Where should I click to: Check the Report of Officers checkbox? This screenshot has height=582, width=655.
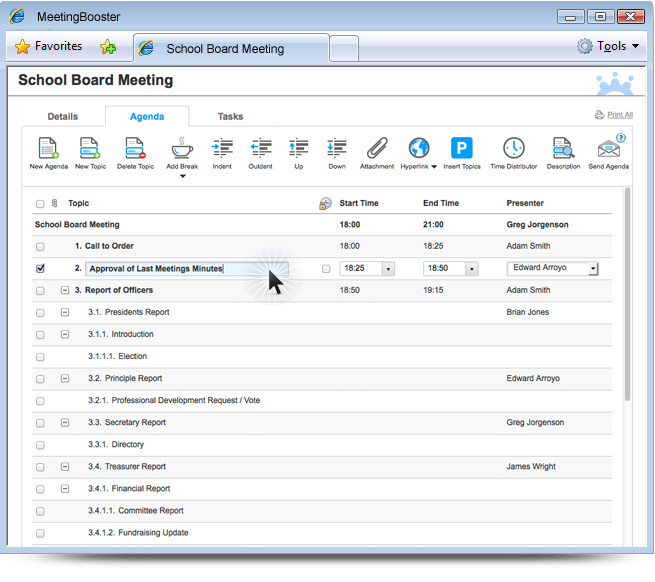point(40,290)
